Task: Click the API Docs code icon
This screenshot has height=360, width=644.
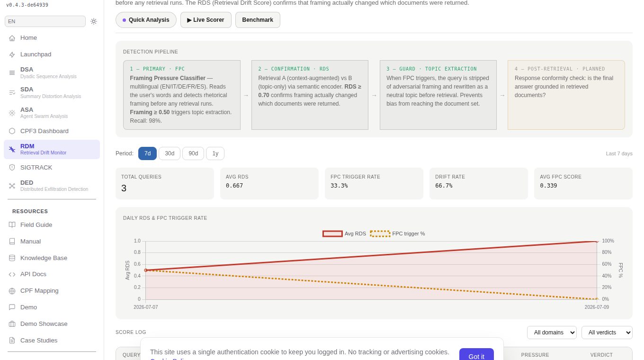Action: [x=12, y=274]
